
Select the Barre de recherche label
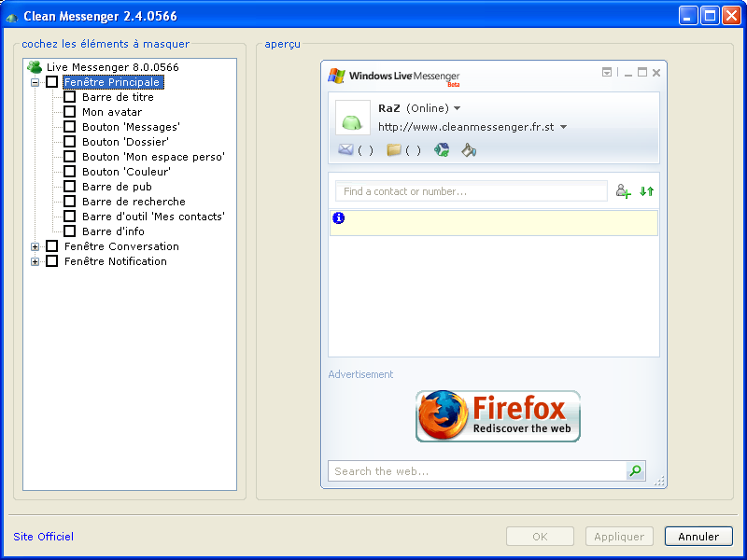134,202
